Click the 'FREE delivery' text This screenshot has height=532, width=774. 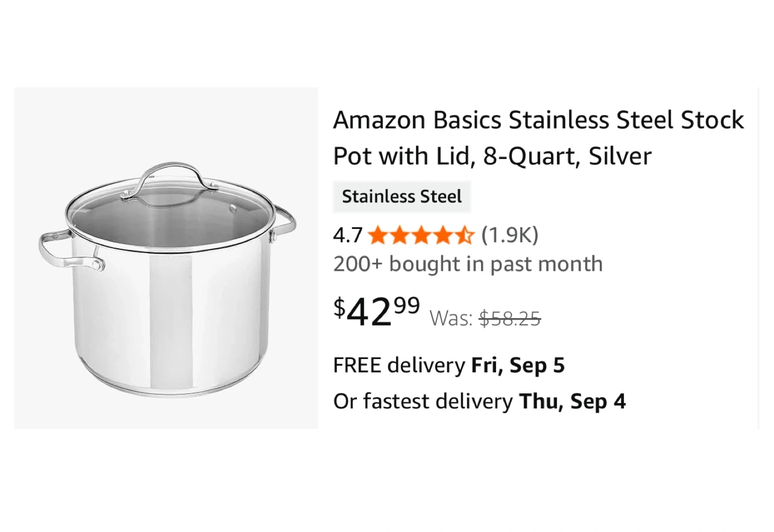pos(399,365)
